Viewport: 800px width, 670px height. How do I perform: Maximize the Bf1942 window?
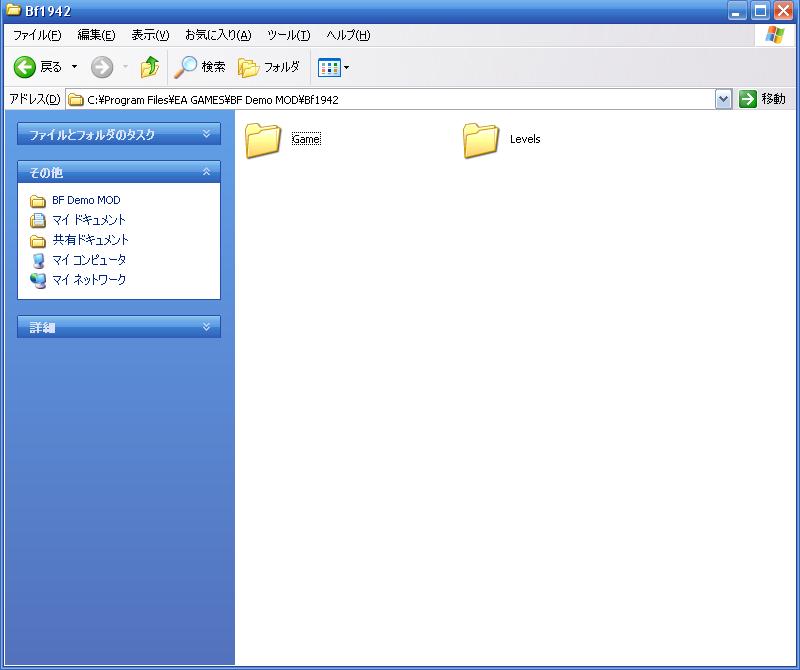760,11
